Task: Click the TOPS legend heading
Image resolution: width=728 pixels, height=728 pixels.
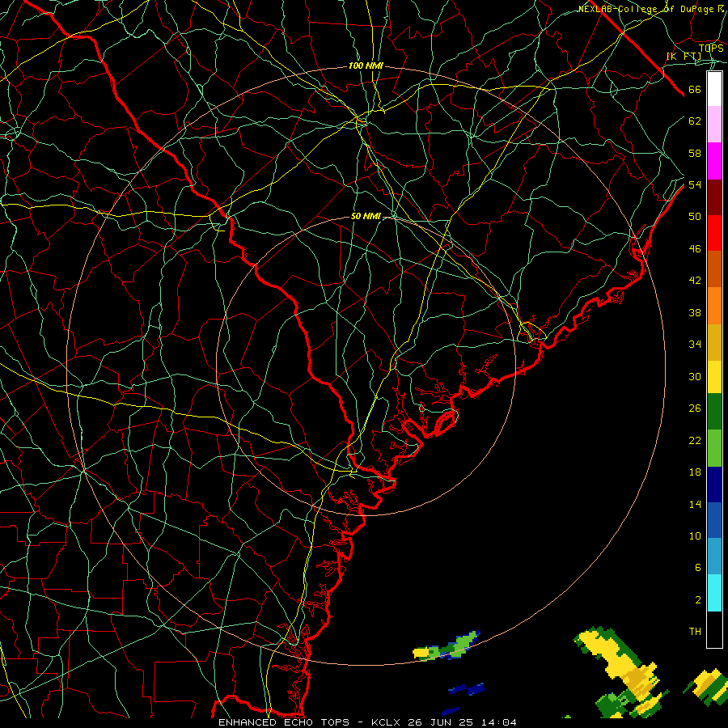Action: point(711,49)
